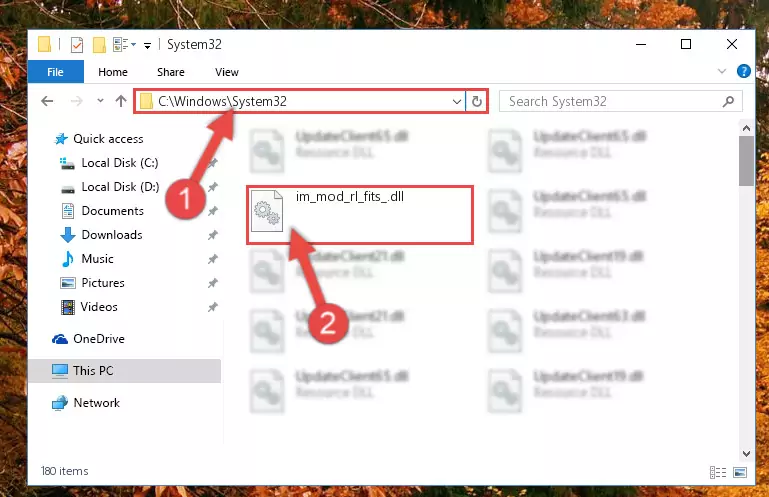Click the "180 items" status bar text
This screenshot has height=497, width=769.
(x=65, y=471)
